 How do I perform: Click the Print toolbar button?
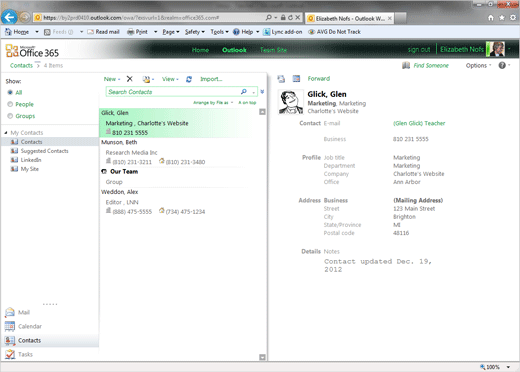[x=137, y=32]
